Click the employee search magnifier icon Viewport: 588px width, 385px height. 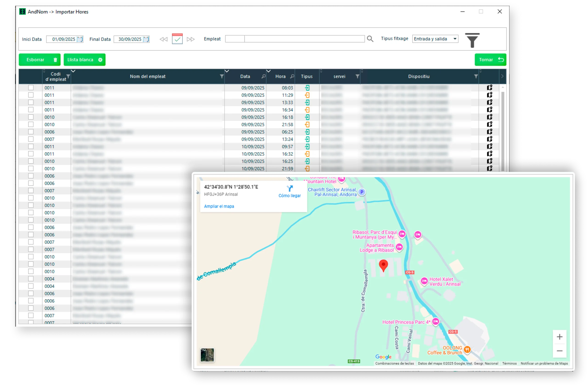[370, 39]
